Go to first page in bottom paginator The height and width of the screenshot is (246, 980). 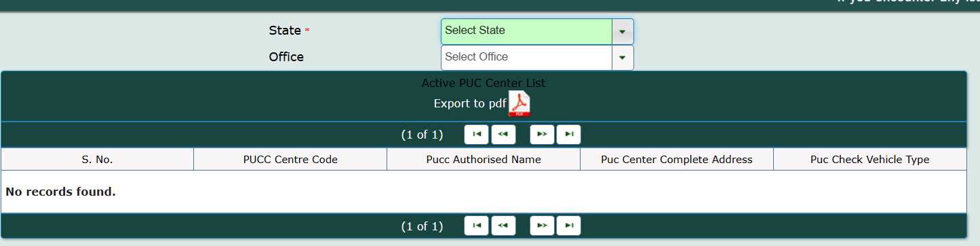pyautogui.click(x=476, y=226)
